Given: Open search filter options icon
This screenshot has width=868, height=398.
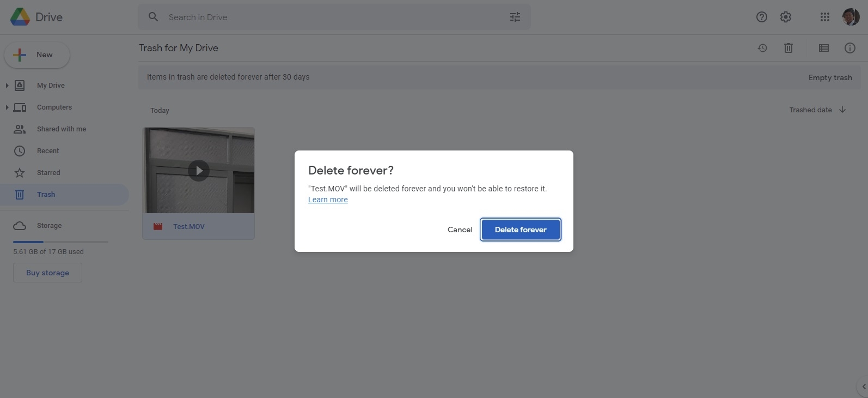Looking at the screenshot, I should [515, 17].
